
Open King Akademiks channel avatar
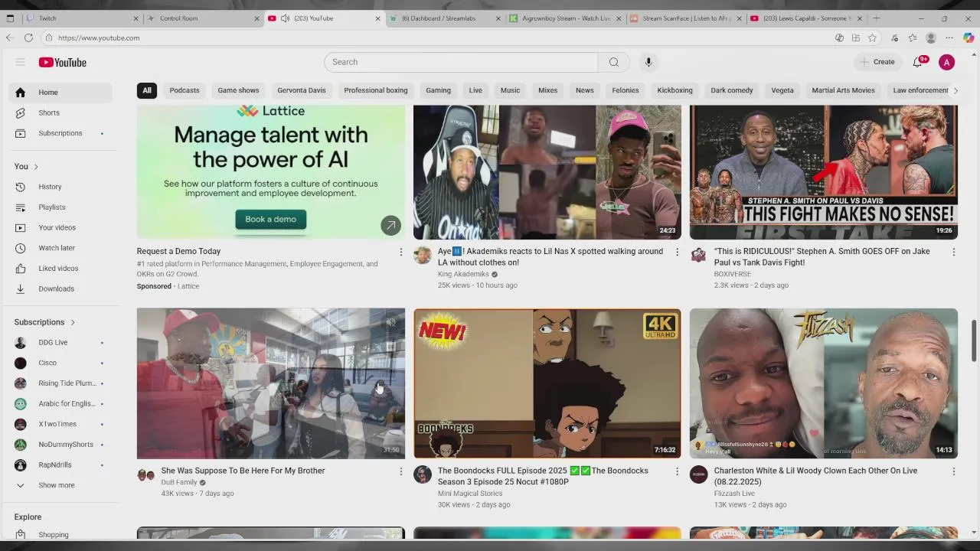click(x=423, y=255)
